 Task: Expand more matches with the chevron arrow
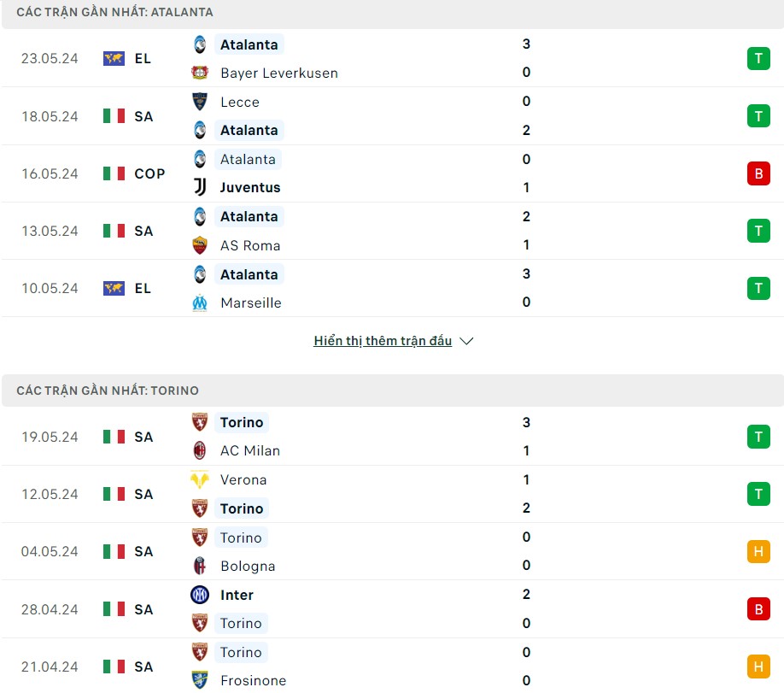point(466,341)
